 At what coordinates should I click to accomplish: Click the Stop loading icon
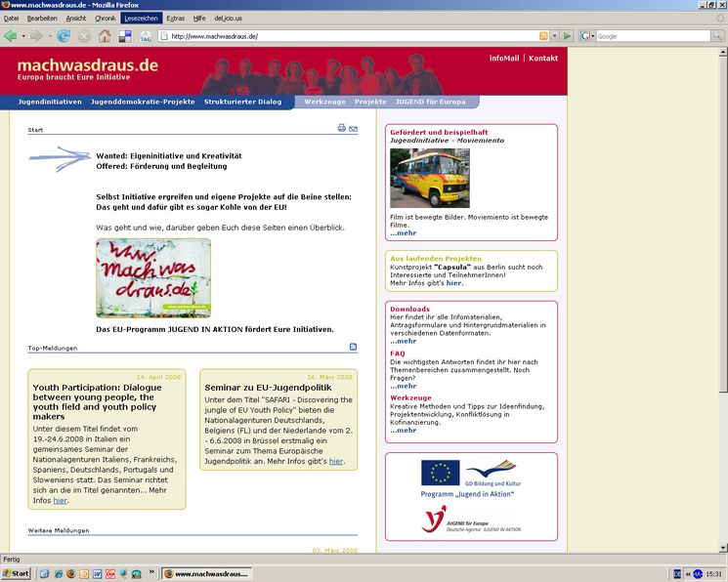84,36
